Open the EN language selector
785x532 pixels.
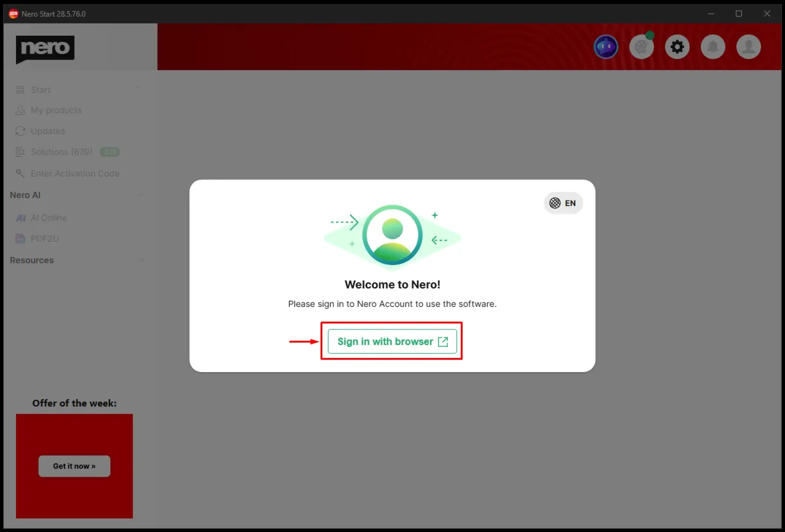pyautogui.click(x=563, y=203)
